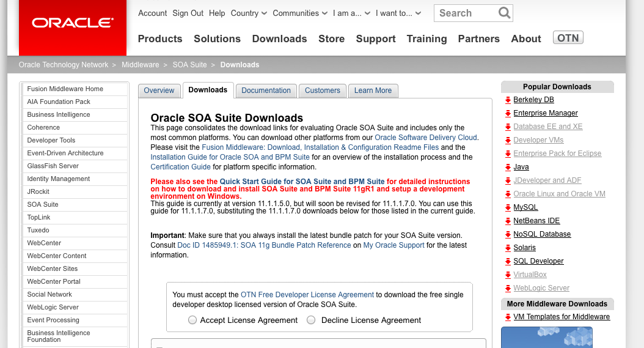Image resolution: width=644 pixels, height=348 pixels.
Task: Click the download icon beside Database EE and XE
Action: pos(508,127)
